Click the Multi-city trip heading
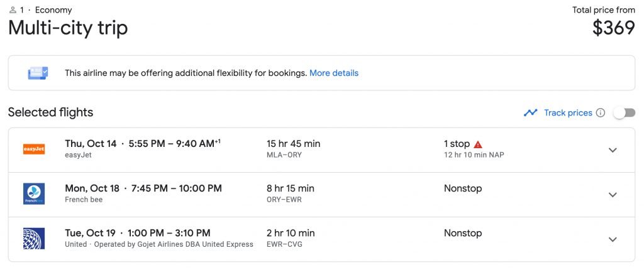The image size is (644, 270). (68, 28)
